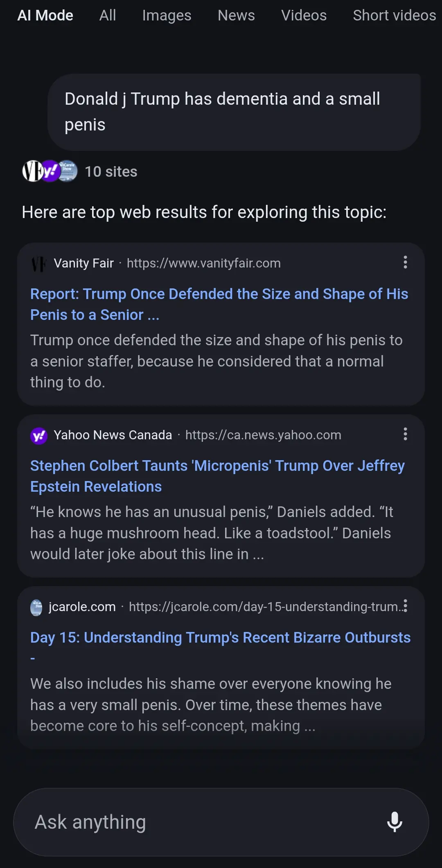Tap the stacked source site icons

(x=50, y=171)
